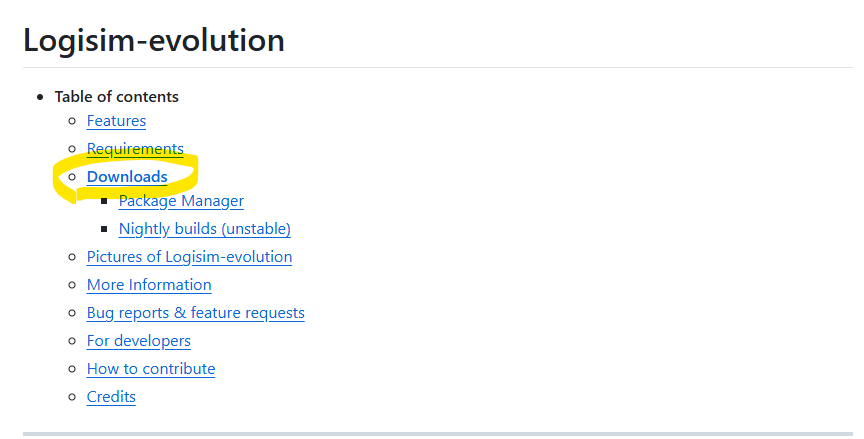Open the Package Manager sub-link

click(181, 201)
